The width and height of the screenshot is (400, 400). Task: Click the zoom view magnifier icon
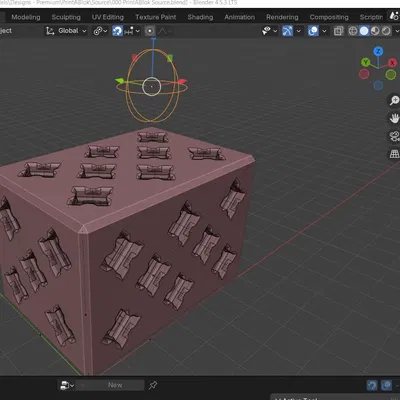tap(394, 100)
